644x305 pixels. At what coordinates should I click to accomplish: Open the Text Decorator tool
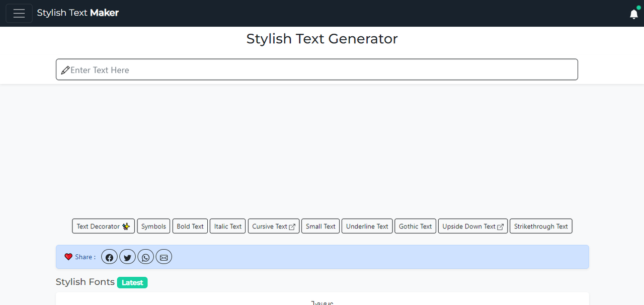pos(103,226)
